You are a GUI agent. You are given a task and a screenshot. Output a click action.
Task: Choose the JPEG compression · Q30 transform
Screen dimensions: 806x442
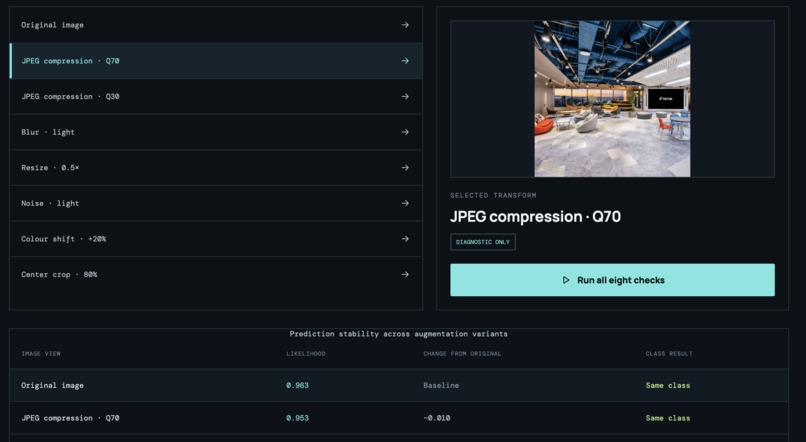click(216, 96)
